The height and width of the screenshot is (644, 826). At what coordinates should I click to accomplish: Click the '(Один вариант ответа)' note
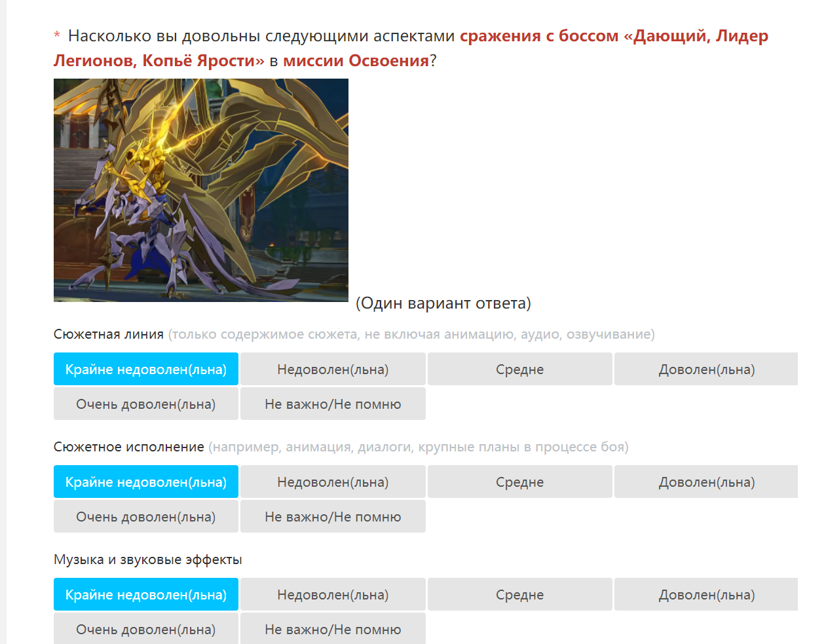(x=443, y=303)
